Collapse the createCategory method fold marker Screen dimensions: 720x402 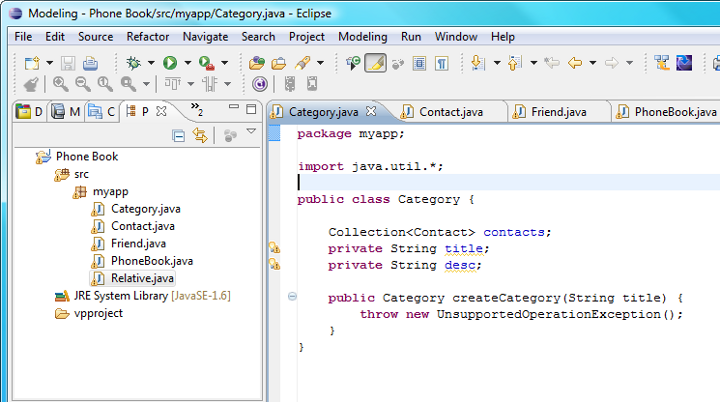(292, 297)
